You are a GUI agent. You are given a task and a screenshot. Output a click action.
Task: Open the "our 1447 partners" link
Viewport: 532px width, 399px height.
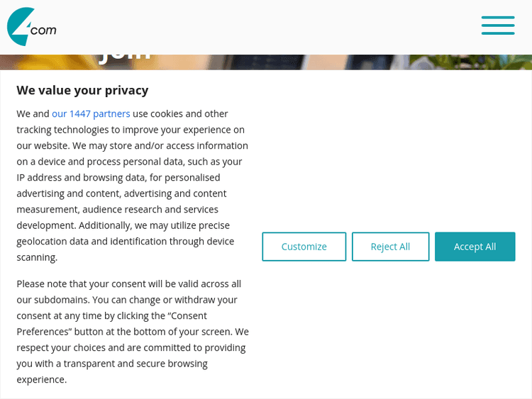91,113
